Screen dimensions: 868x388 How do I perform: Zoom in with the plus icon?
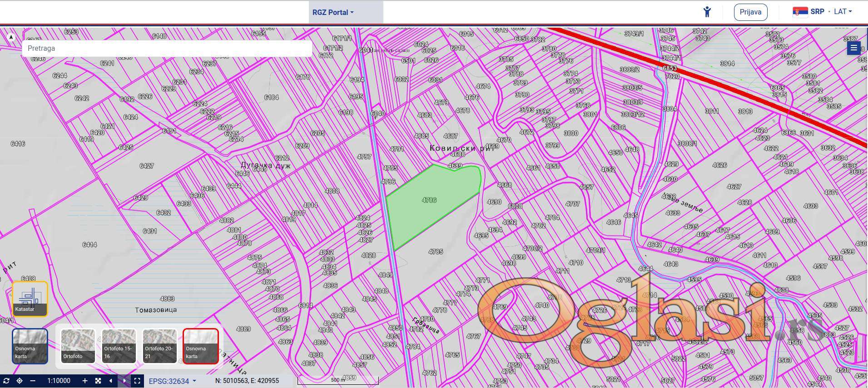click(x=84, y=381)
